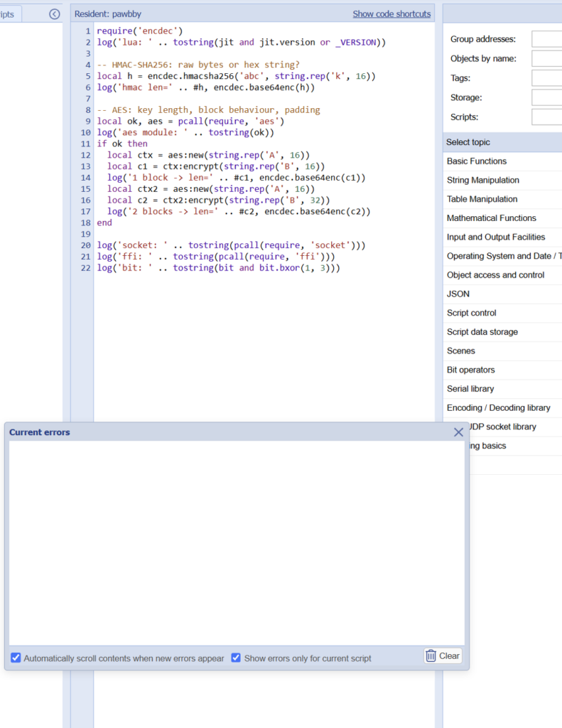Click line 11 'if ok then'
Image resolution: width=562 pixels, height=728 pixels.
[122, 144]
